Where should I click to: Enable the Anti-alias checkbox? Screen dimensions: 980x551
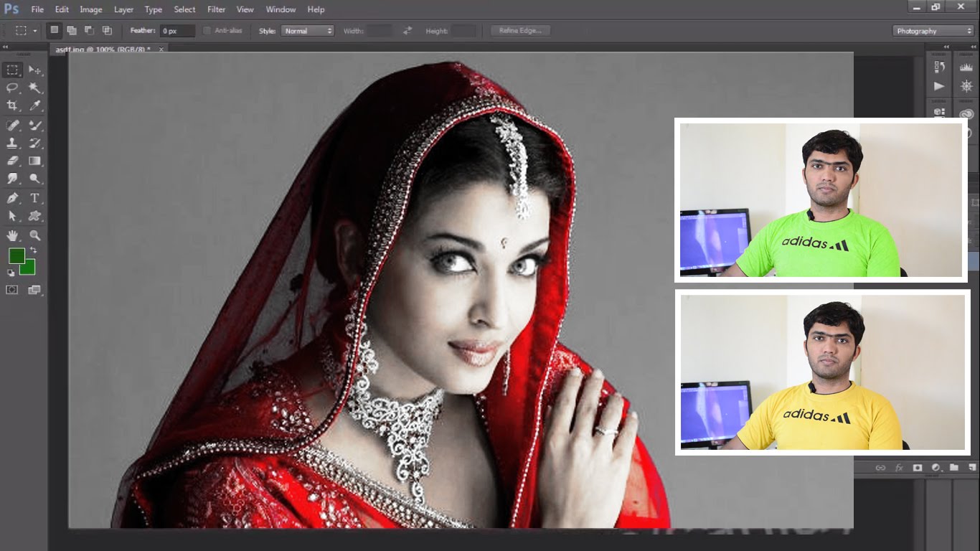click(207, 30)
